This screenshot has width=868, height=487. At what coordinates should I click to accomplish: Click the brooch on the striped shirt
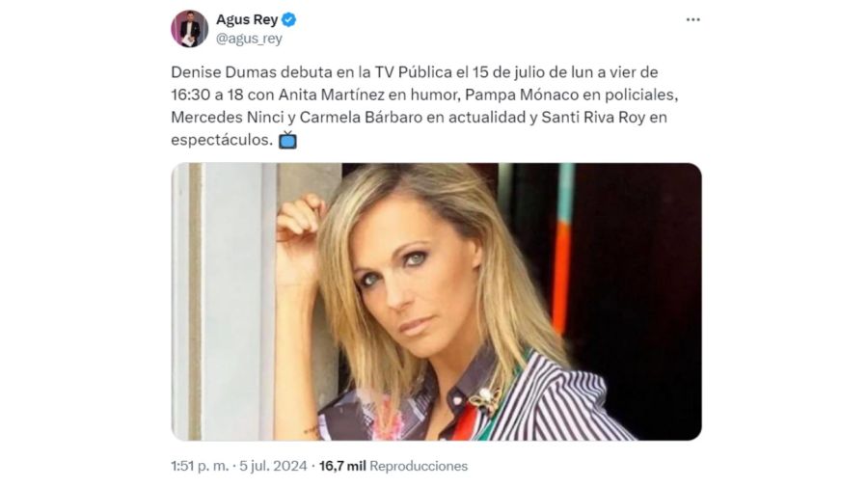[x=486, y=399]
